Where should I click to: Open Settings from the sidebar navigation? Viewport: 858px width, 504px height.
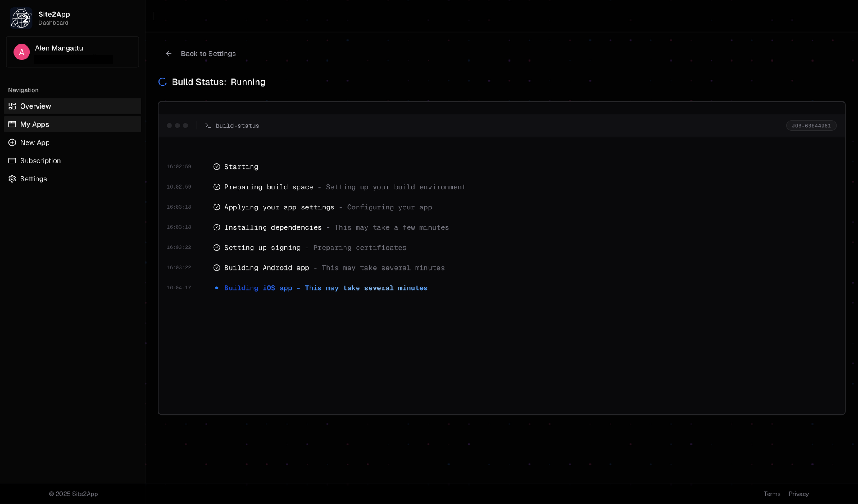pos(34,179)
